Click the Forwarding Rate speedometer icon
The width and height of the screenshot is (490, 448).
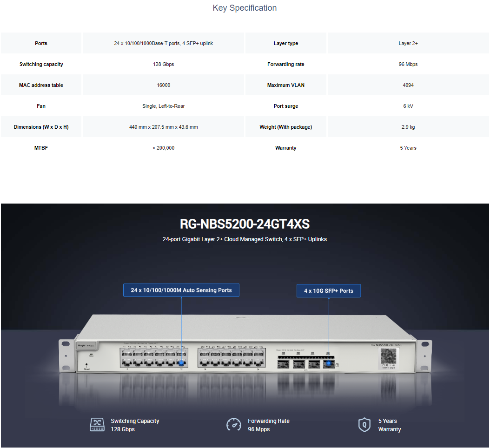[234, 425]
